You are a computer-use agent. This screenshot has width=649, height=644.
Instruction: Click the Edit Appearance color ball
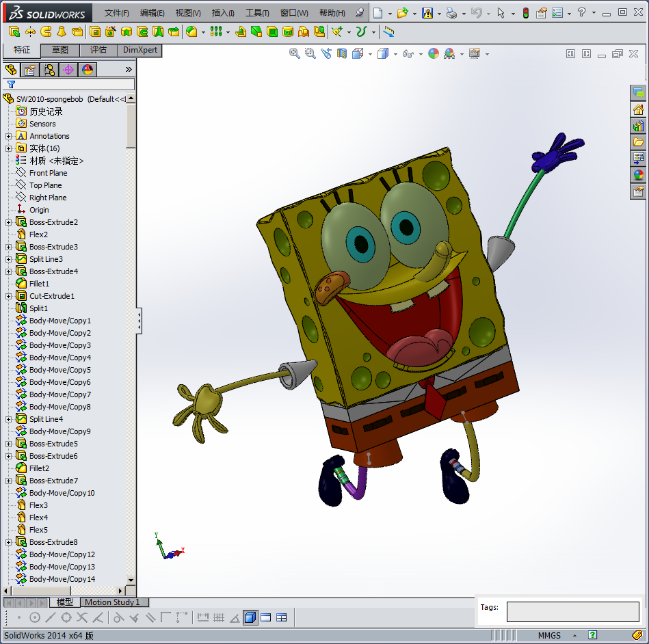(x=434, y=53)
